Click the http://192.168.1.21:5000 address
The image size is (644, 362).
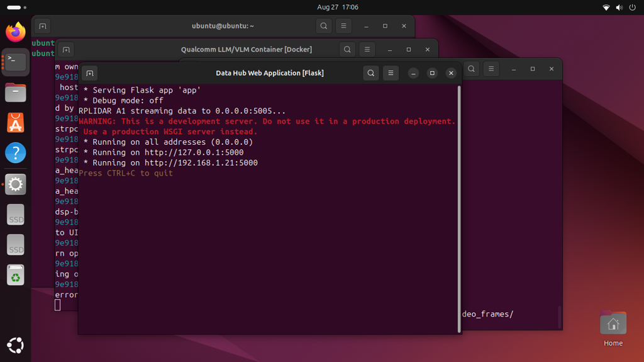point(201,162)
